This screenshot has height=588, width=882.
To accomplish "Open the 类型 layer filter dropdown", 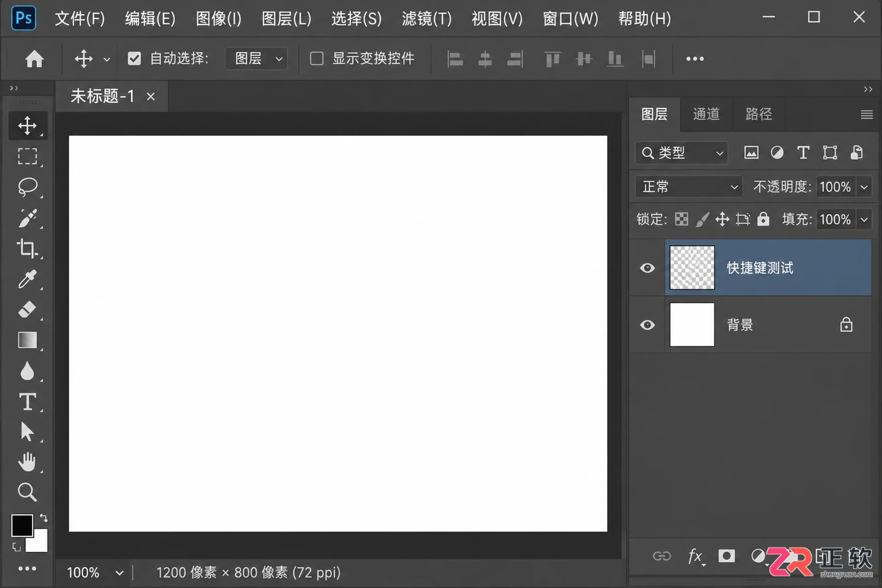I will [682, 153].
